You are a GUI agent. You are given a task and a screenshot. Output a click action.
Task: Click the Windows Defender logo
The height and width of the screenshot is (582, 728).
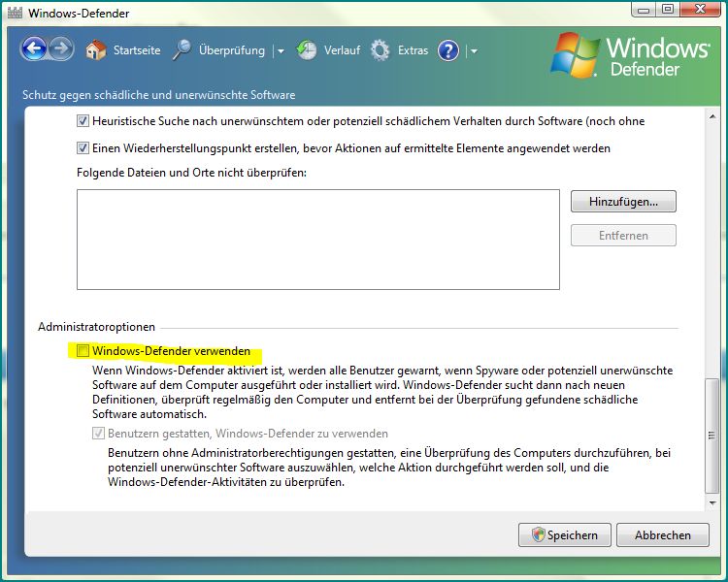pyautogui.click(x=631, y=56)
